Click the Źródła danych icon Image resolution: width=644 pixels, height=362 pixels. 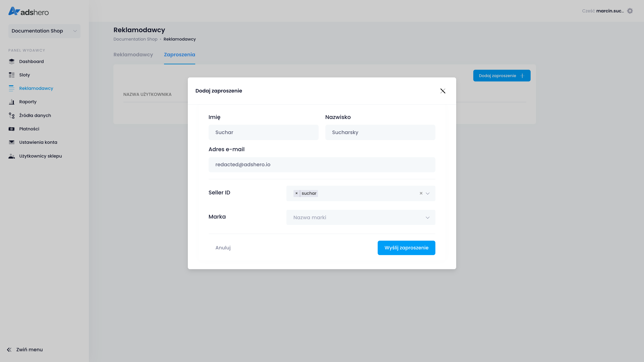point(12,115)
